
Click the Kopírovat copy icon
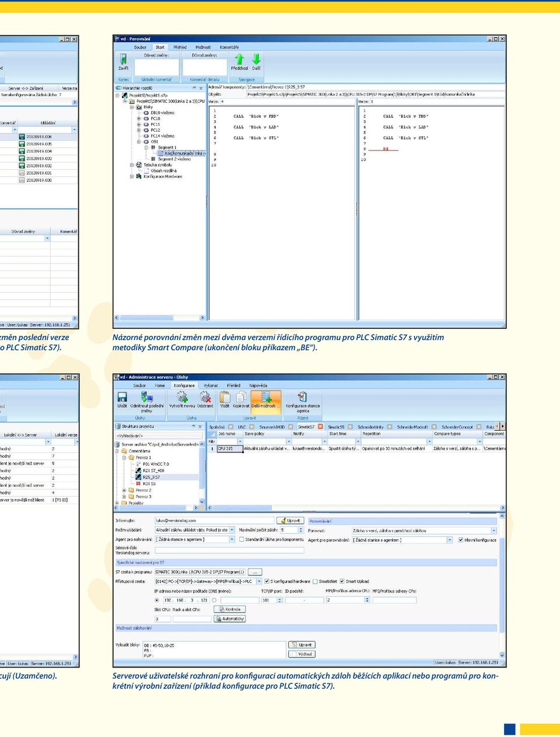coord(241,398)
